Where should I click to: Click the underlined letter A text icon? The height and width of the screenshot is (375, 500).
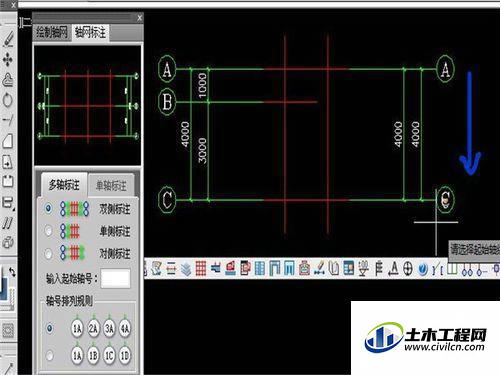point(393,269)
